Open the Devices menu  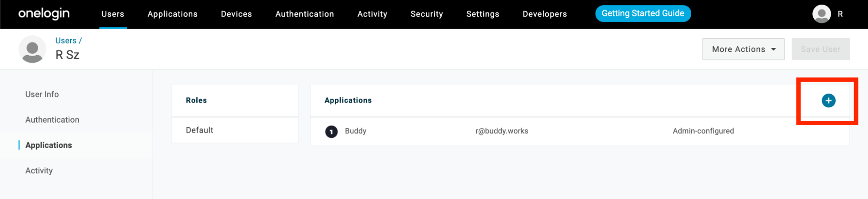pos(236,14)
